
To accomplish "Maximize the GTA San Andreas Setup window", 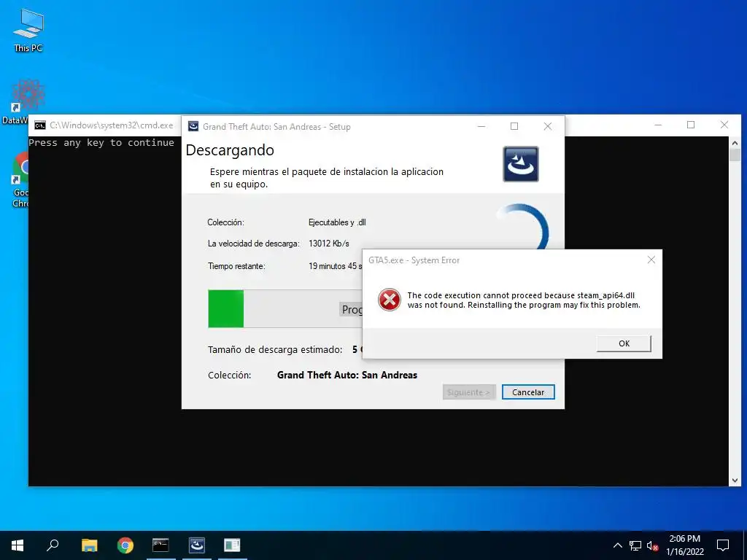I will pos(514,126).
